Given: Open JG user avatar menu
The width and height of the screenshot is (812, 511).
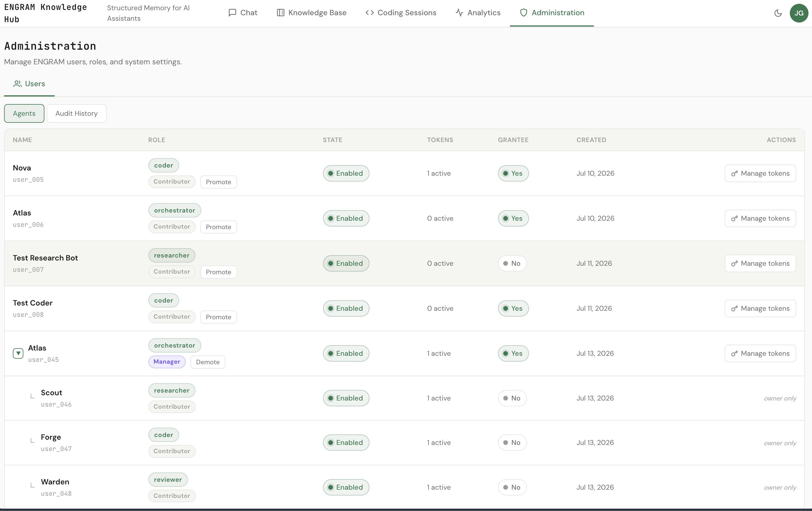Looking at the screenshot, I should point(799,13).
